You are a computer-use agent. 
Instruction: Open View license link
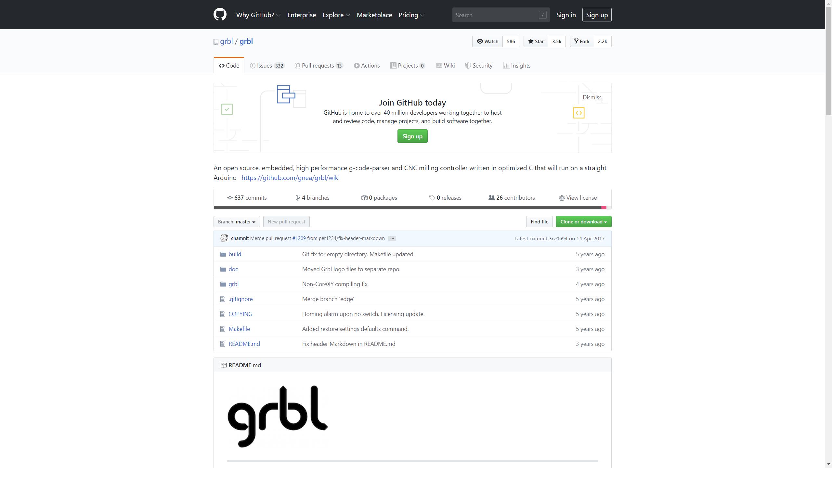578,198
